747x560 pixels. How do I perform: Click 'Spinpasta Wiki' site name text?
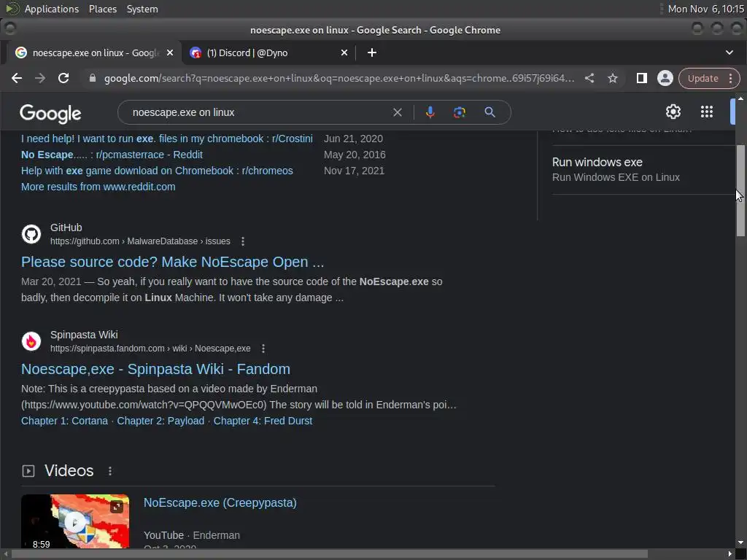[84, 335]
